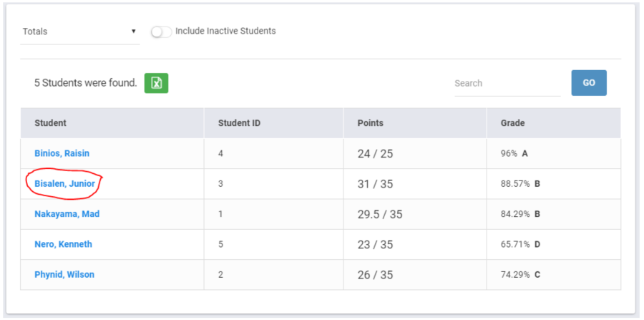Export student list to Excel
644x320 pixels.
tap(156, 83)
